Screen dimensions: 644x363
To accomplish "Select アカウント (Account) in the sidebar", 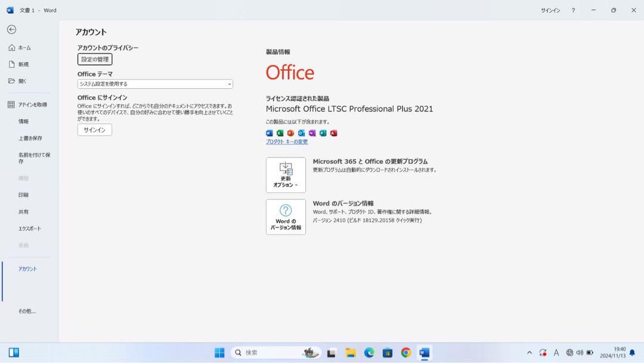I will click(27, 269).
